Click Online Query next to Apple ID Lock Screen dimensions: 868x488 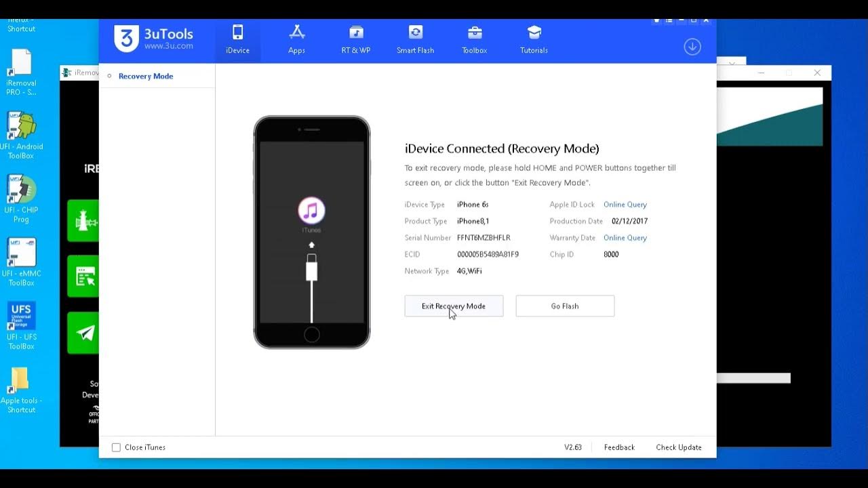tap(625, 205)
